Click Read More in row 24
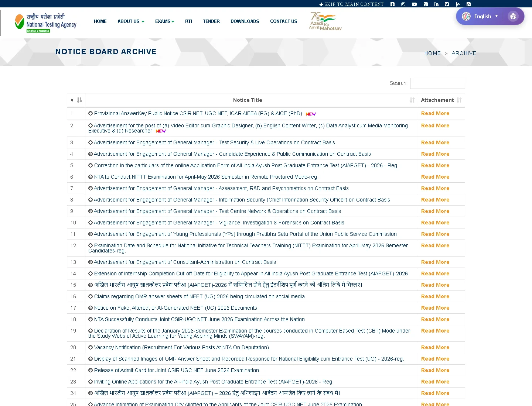 pos(435,393)
